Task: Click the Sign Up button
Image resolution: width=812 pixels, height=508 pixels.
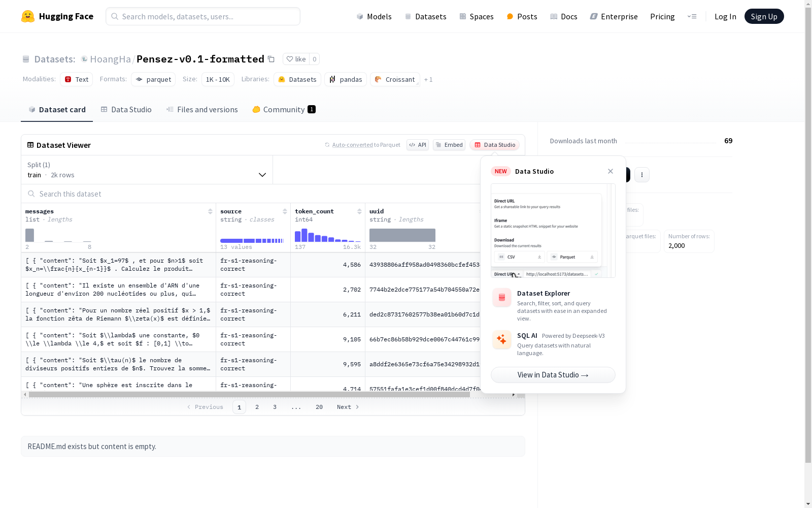Action: point(764,16)
